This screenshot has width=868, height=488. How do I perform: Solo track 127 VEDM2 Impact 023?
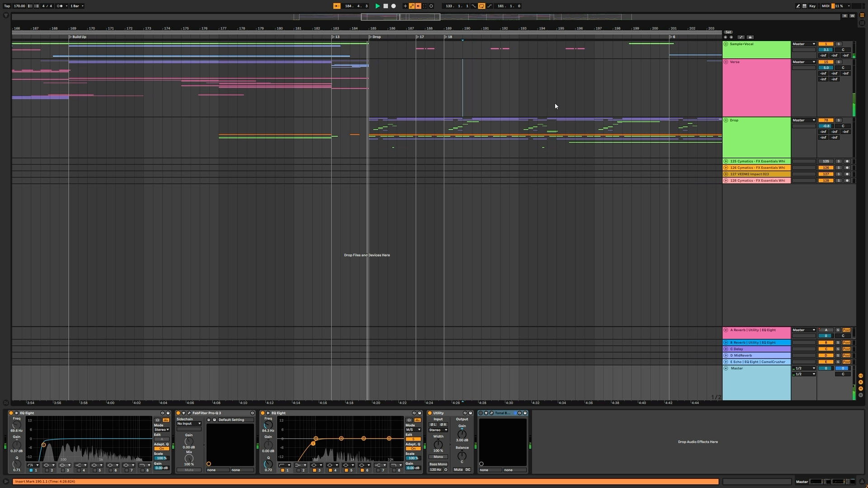point(838,174)
